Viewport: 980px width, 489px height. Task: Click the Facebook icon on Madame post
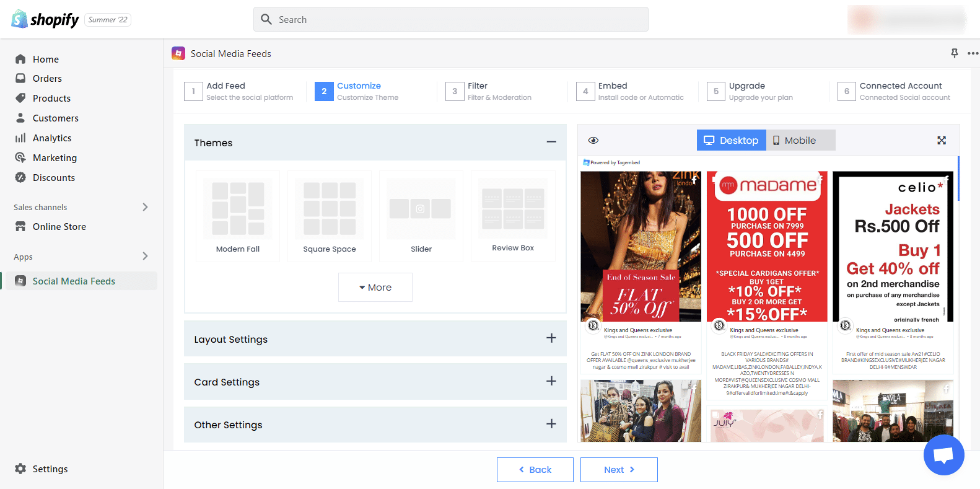click(821, 179)
